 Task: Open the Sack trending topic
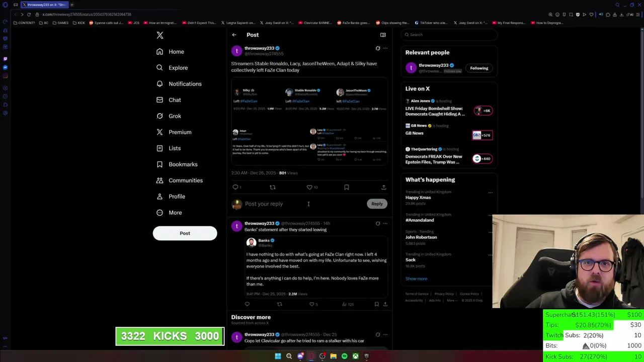pos(411,260)
